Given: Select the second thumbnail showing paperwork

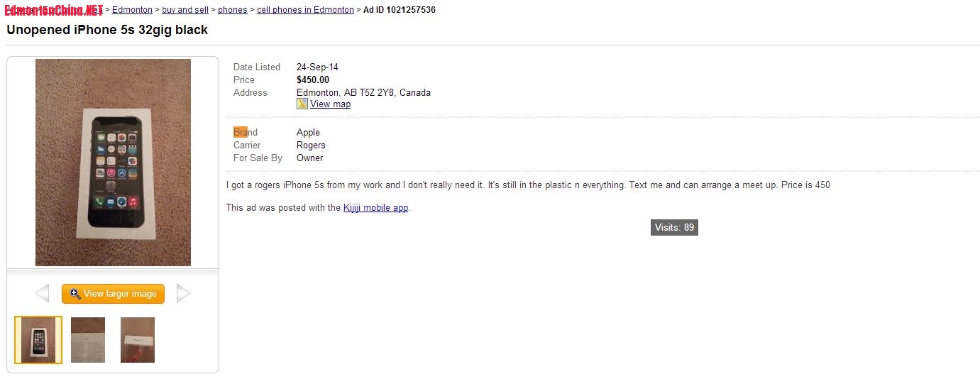Looking at the screenshot, I should [88, 340].
